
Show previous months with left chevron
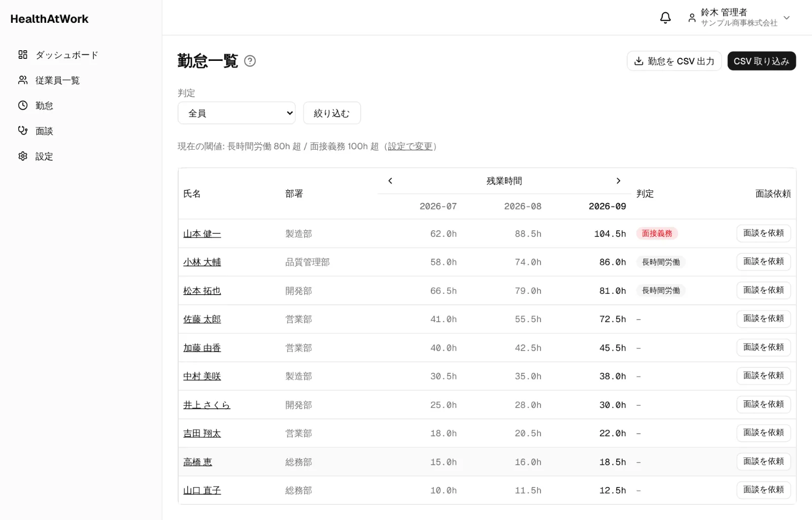(390, 181)
